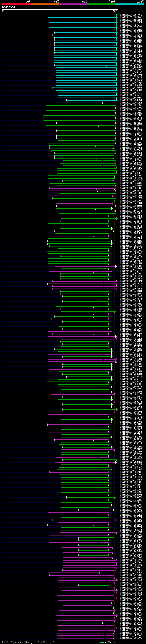The image size is (146, 644).
Task: Click the UniRef100_Q9LNW2 hit name
Action: click(x=131, y=55)
